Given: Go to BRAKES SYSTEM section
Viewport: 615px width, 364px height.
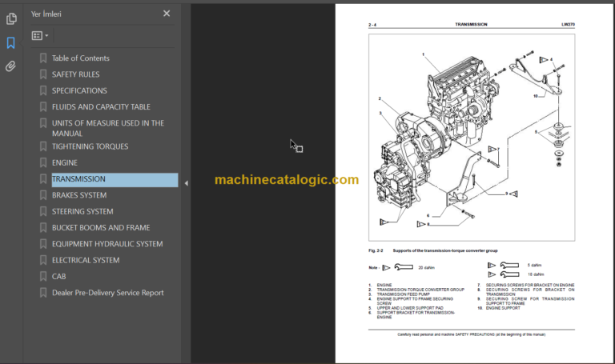Looking at the screenshot, I should click(x=79, y=195).
